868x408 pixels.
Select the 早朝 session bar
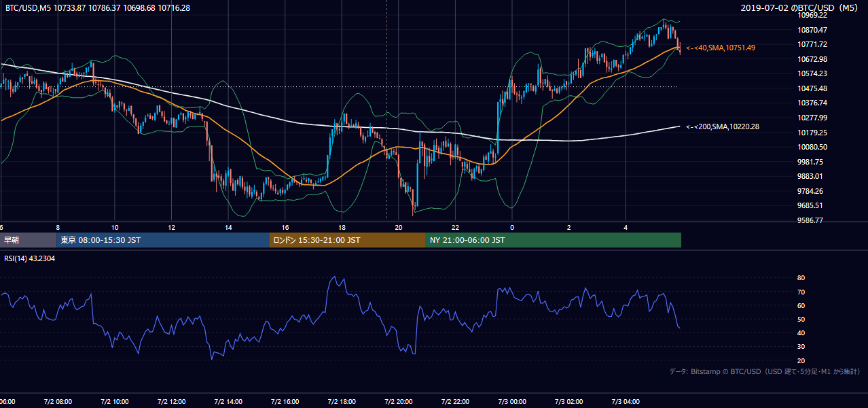(29, 240)
